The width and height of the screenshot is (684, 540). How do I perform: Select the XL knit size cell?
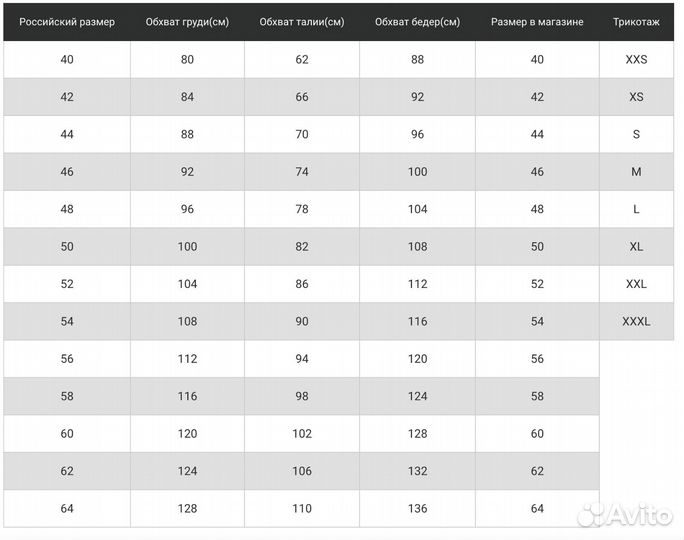coord(636,247)
